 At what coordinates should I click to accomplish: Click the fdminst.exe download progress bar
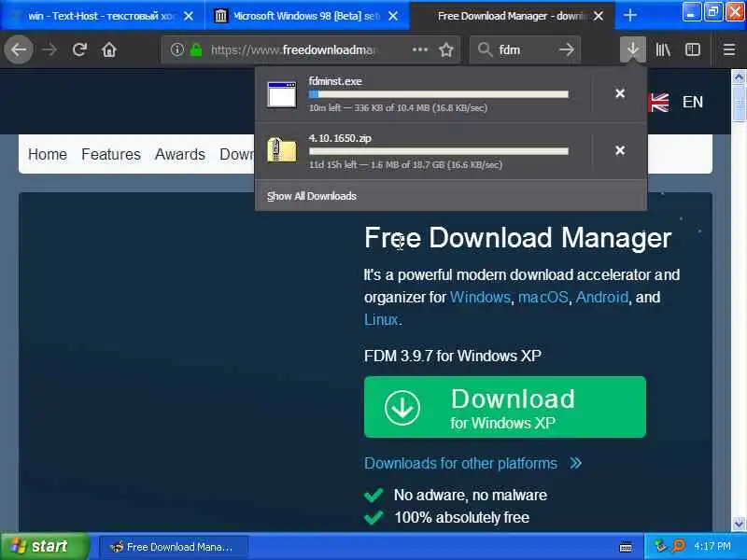click(x=438, y=94)
